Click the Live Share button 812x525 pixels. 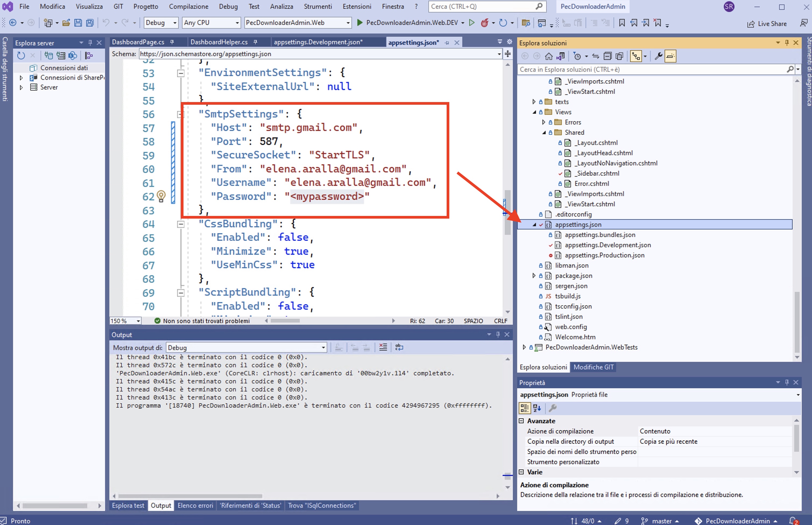767,23
